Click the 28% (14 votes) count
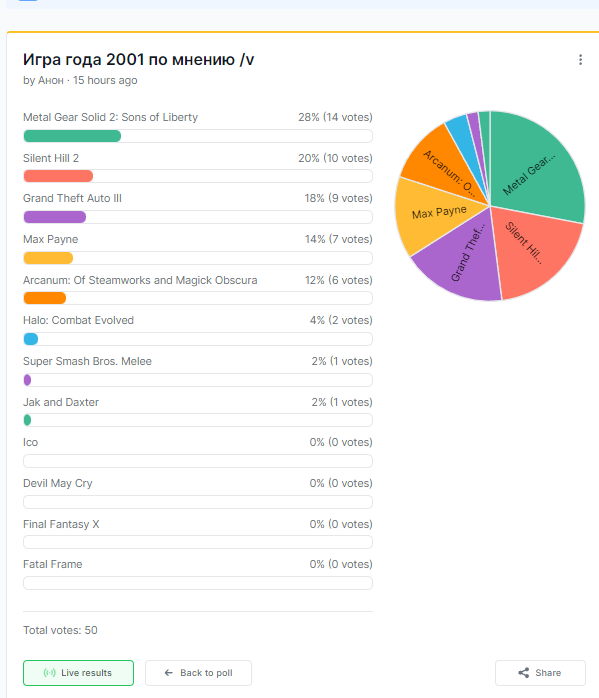 tap(335, 117)
